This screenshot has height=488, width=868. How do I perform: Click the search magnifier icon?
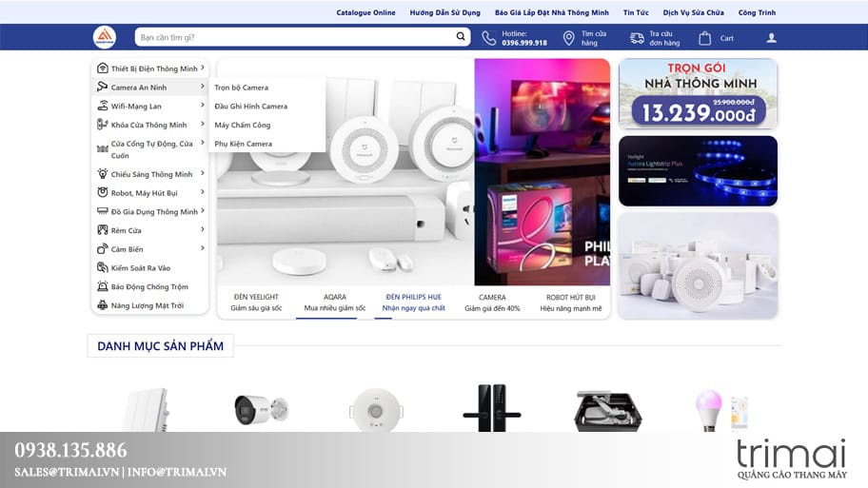point(461,36)
